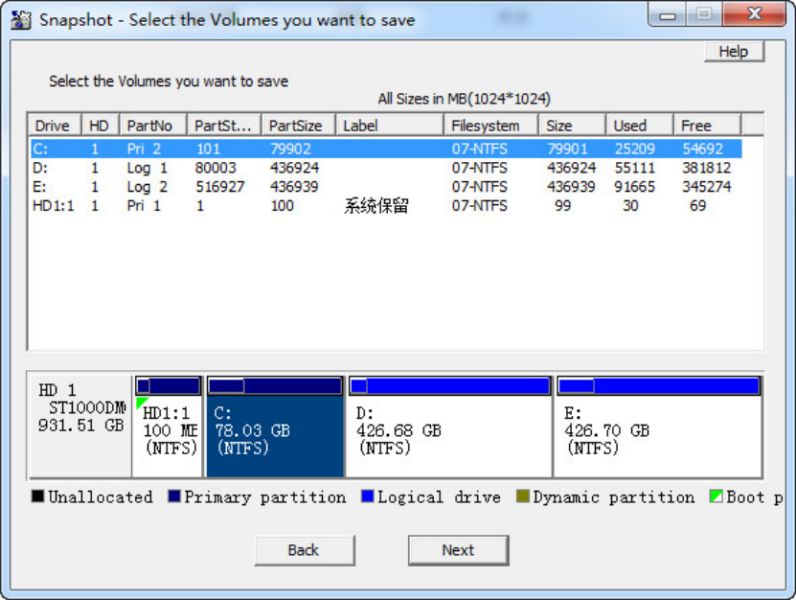Sort by the PartSt... column header

coord(224,125)
